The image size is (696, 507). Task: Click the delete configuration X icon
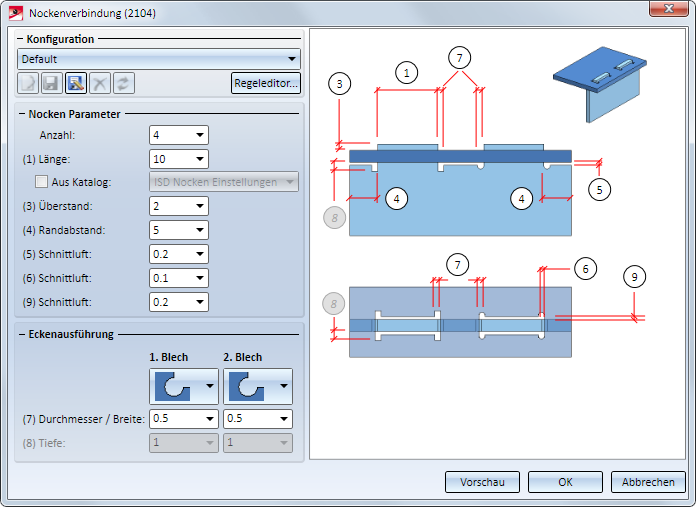(100, 83)
